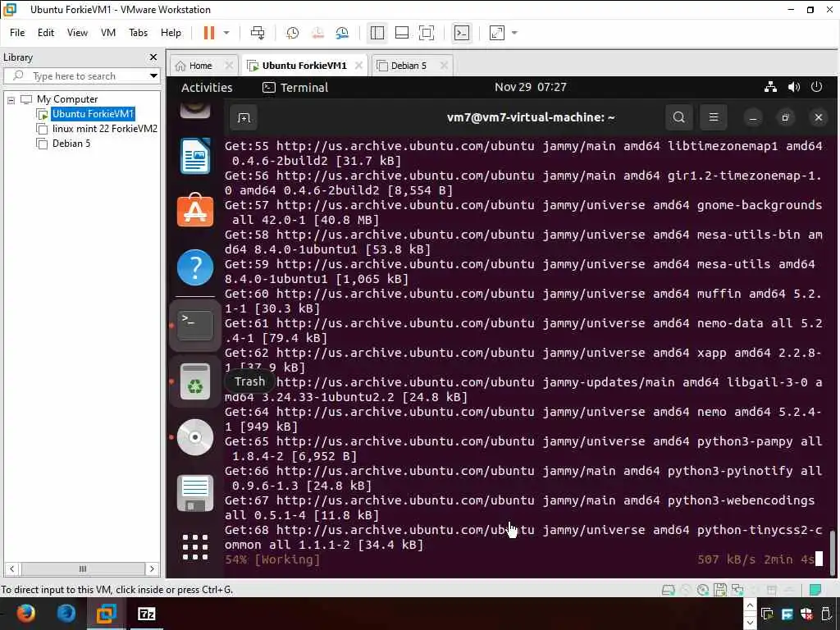Click the CD/DVD device status icon
840x630 pixels.
[703, 591]
